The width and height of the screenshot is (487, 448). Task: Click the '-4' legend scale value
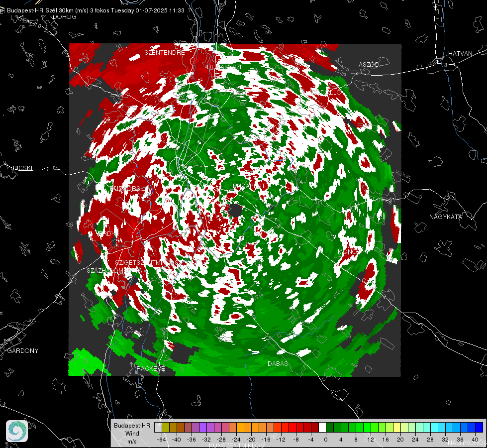click(x=311, y=440)
